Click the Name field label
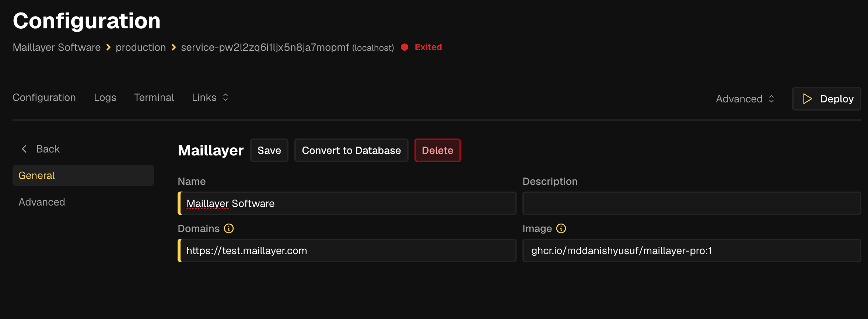This screenshot has width=868, height=319. 192,181
